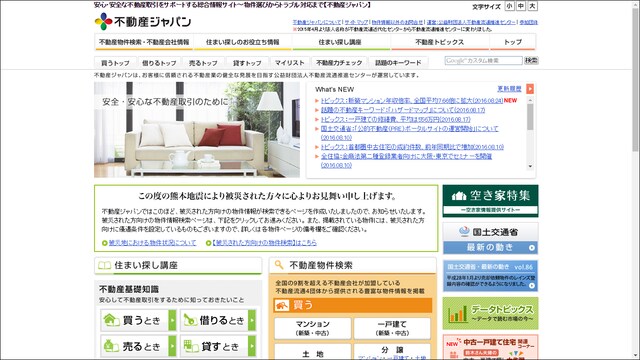Screen dimensions: 640x360
Task: Search 土地 to buy
Action: [313, 352]
